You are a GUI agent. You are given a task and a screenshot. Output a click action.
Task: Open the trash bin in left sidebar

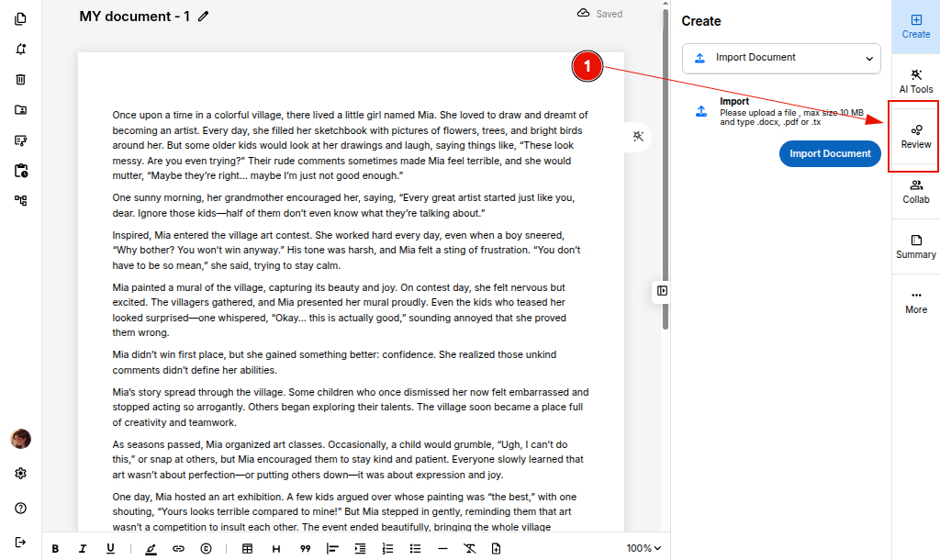tap(20, 80)
